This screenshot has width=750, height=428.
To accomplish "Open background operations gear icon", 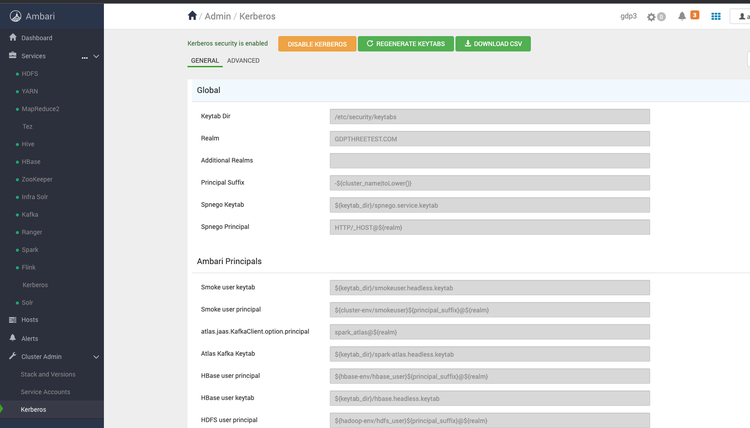I will 651,17.
